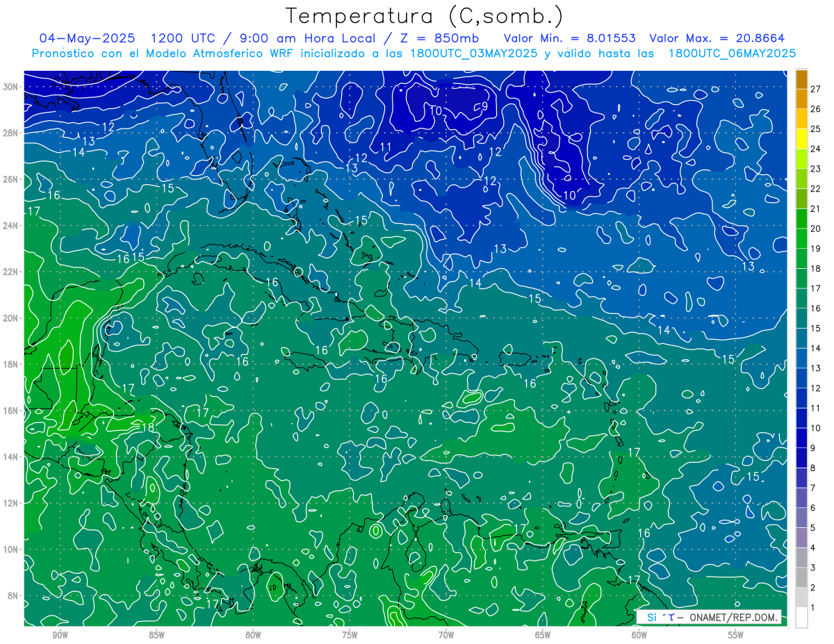Click the 70W longitude axis label
Image resolution: width=834 pixels, height=644 pixels.
coord(446,635)
